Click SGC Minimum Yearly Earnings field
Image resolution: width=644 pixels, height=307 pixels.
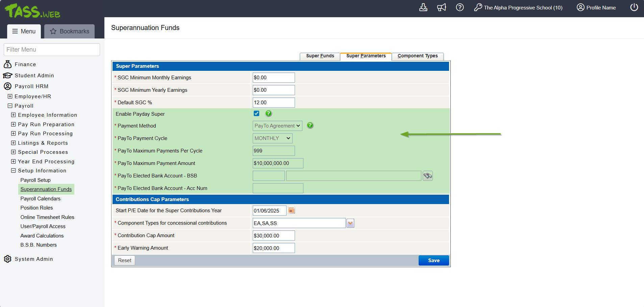pos(274,90)
